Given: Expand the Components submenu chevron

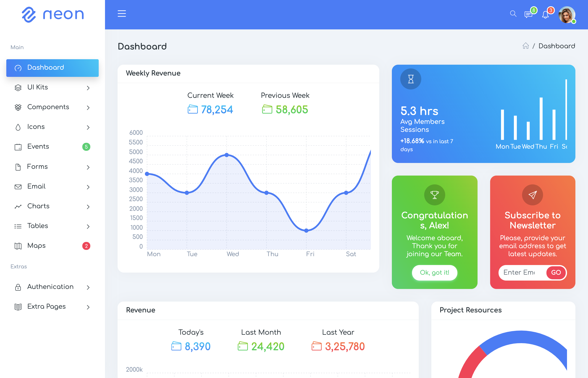Looking at the screenshot, I should (x=88, y=108).
